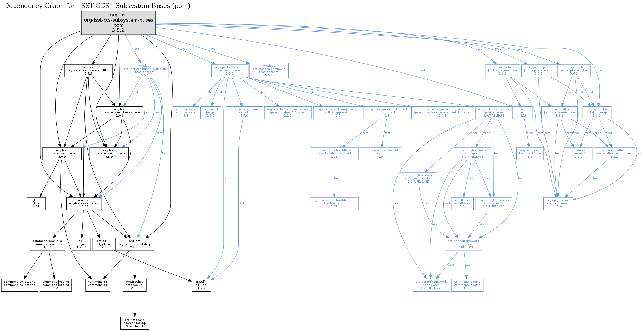Select the mqtt-client 1.3 node
644x331 pixels.
[x=387, y=113]
